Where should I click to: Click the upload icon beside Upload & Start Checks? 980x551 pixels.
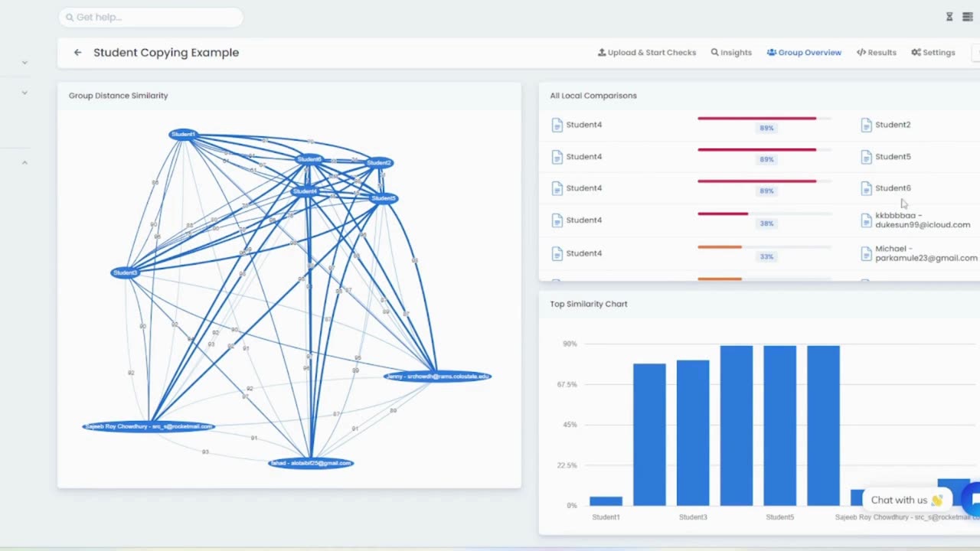click(602, 52)
